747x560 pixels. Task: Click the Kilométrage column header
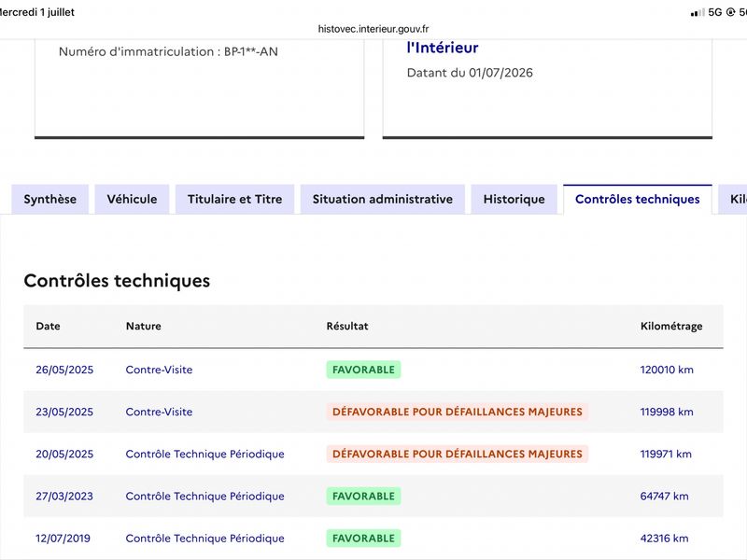click(671, 326)
